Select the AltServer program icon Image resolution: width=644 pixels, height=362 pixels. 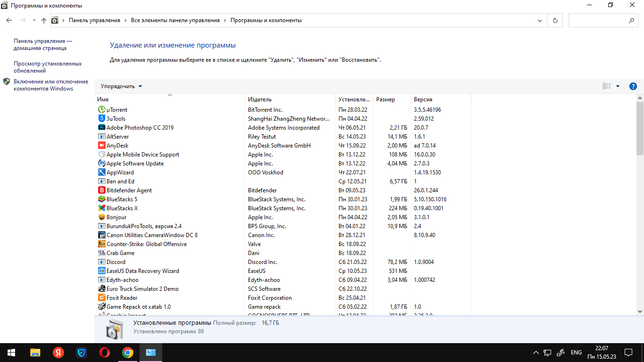(102, 137)
